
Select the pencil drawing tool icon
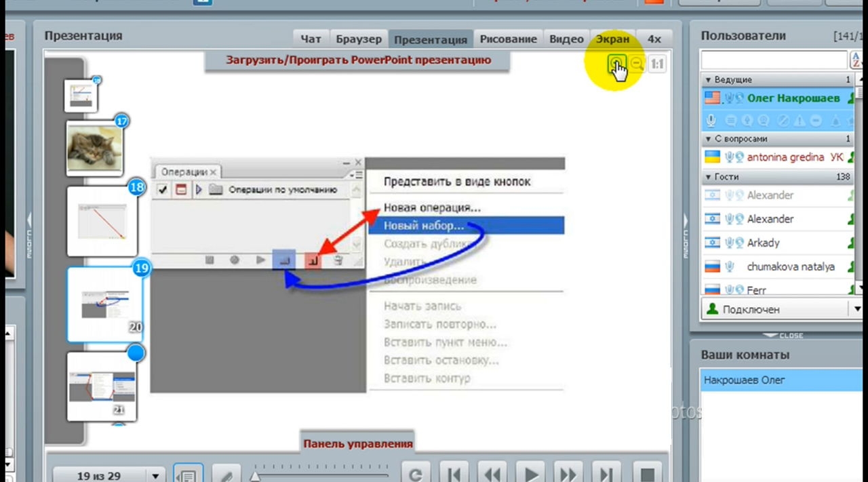226,475
